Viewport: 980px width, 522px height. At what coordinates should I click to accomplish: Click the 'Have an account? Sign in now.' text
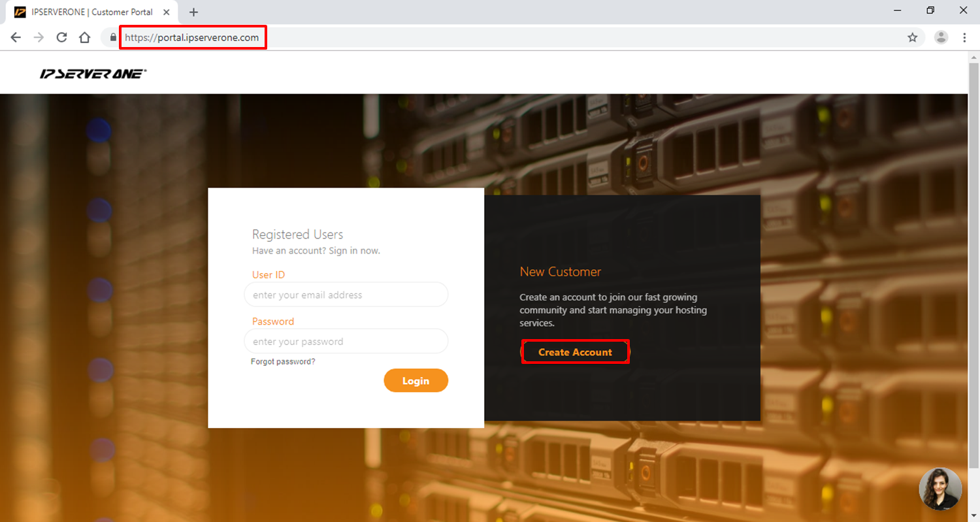[x=316, y=251]
